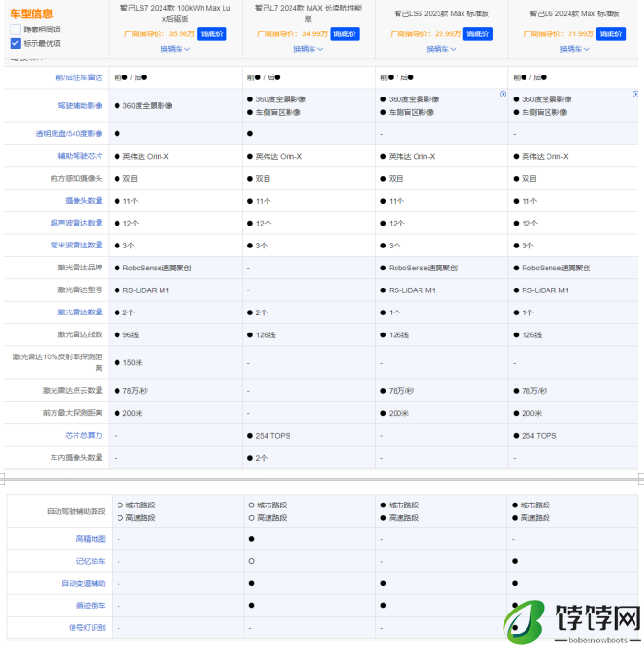Viewport: 644px width, 645px height.
Task: Select the 激光雷达点云数量 row label
Action: click(x=73, y=390)
